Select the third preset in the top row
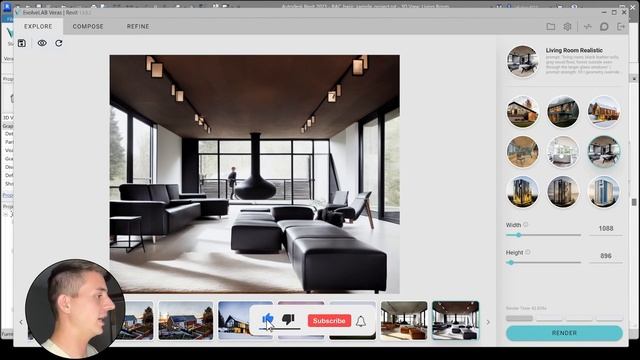The width and height of the screenshot is (640, 360). click(604, 112)
